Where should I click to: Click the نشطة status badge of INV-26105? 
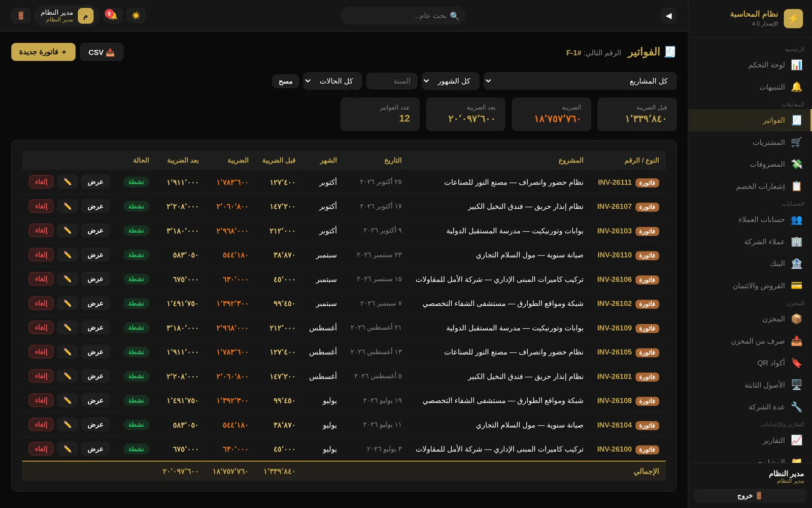click(x=136, y=352)
